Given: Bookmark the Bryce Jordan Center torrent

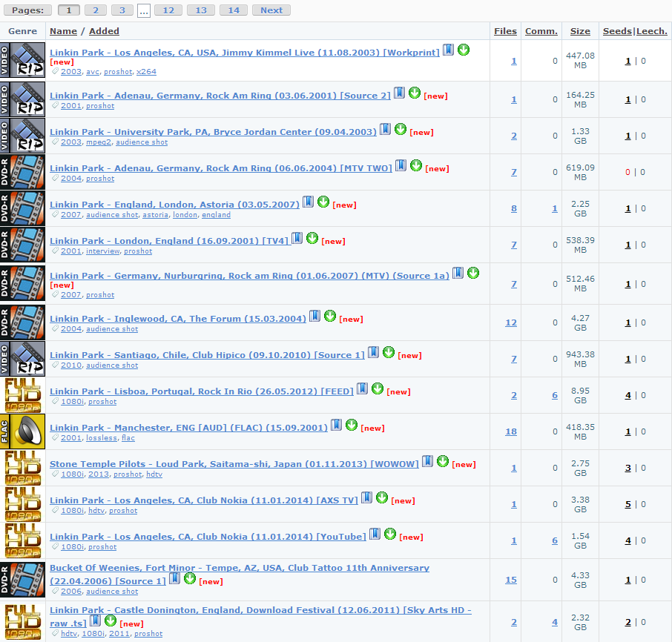Looking at the screenshot, I should [x=385, y=129].
